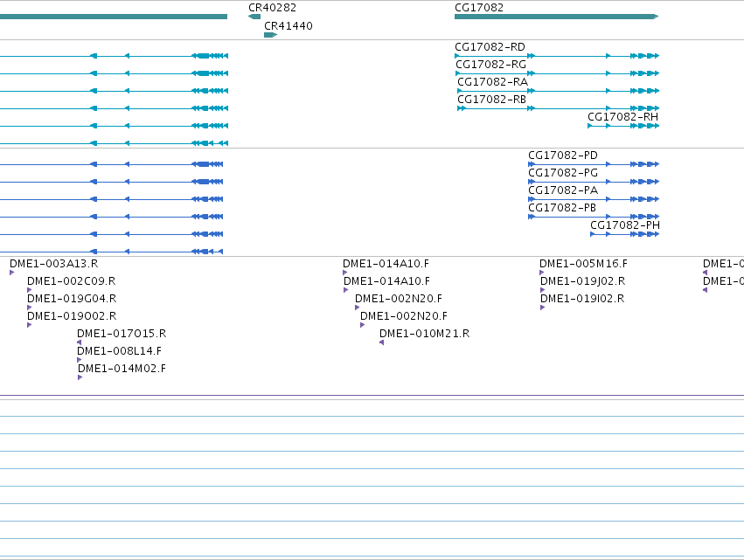Select the CG17082-PB label
The width and height of the screenshot is (744, 560).
coord(562,208)
